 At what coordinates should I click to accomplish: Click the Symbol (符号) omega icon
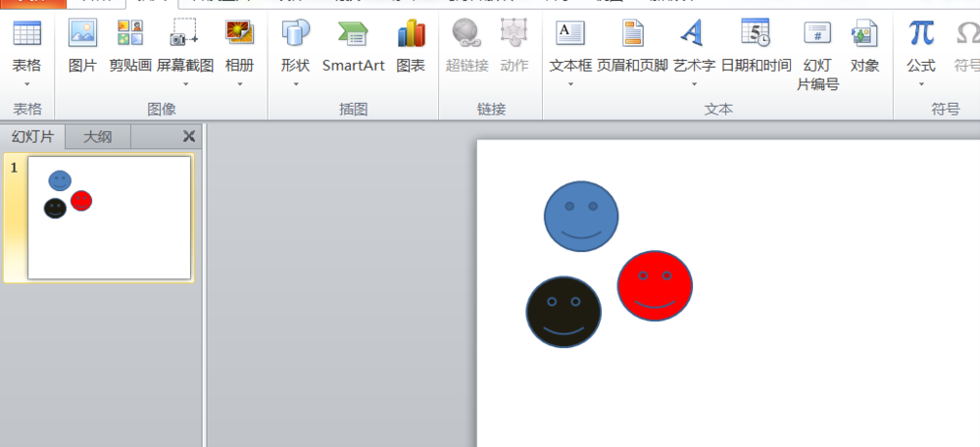[967, 33]
